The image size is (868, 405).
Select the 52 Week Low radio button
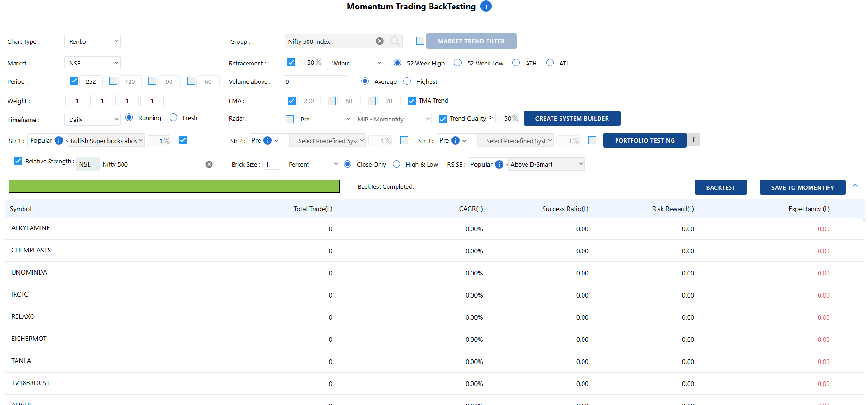coord(458,63)
